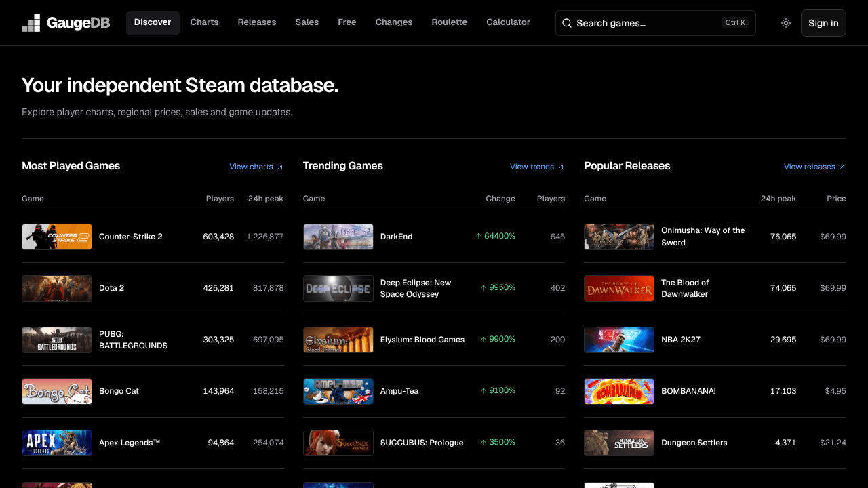Viewport: 868px width, 488px height.
Task: Click the Ctrl K shortcut badge
Action: (x=735, y=23)
